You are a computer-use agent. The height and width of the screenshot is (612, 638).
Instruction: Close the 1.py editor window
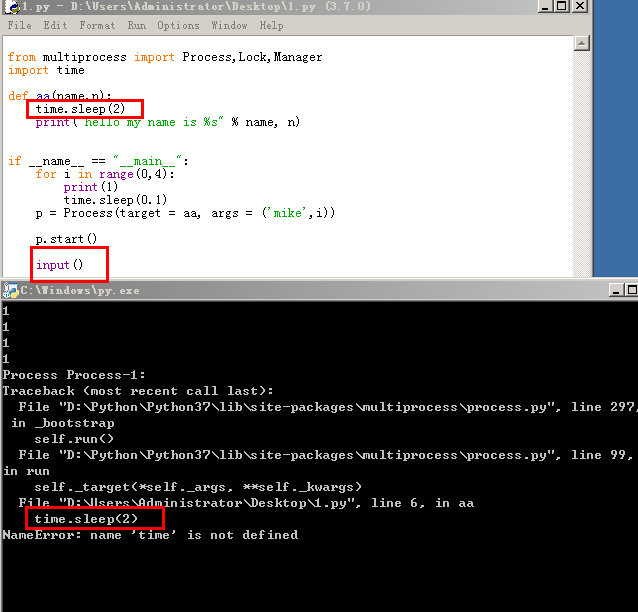pyautogui.click(x=581, y=7)
